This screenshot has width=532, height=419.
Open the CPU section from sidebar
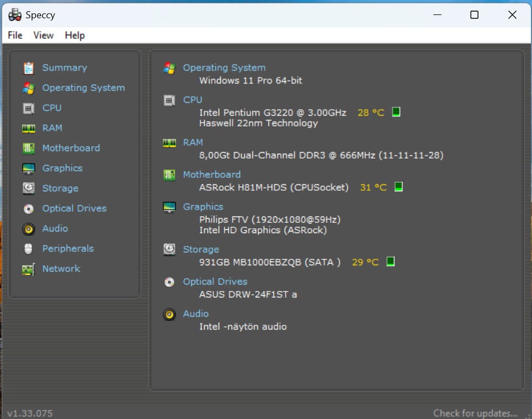[x=52, y=108]
